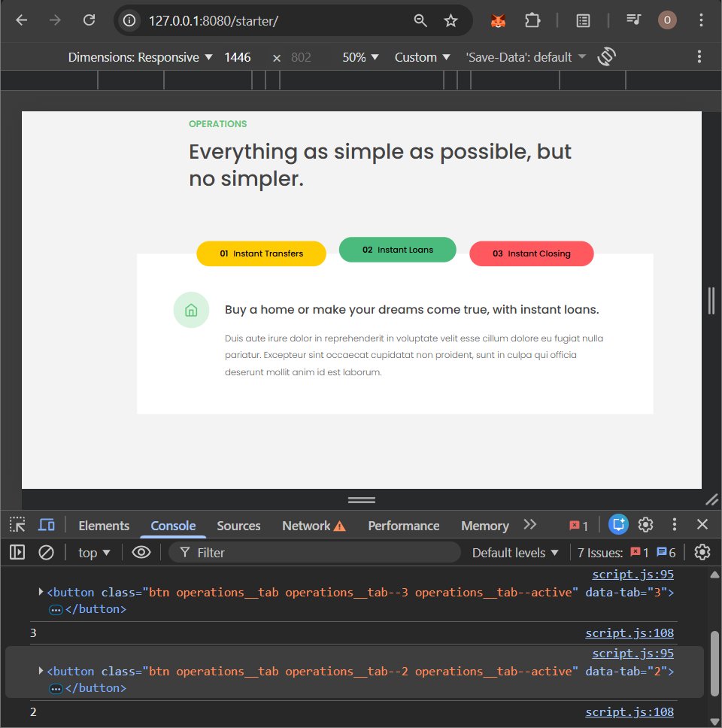Image resolution: width=722 pixels, height=728 pixels.
Task: Create a live expression with the eye icon
Action: 141,552
